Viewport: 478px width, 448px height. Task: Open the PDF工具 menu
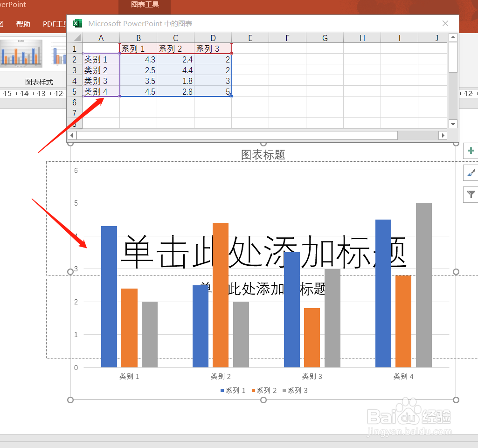click(55, 24)
